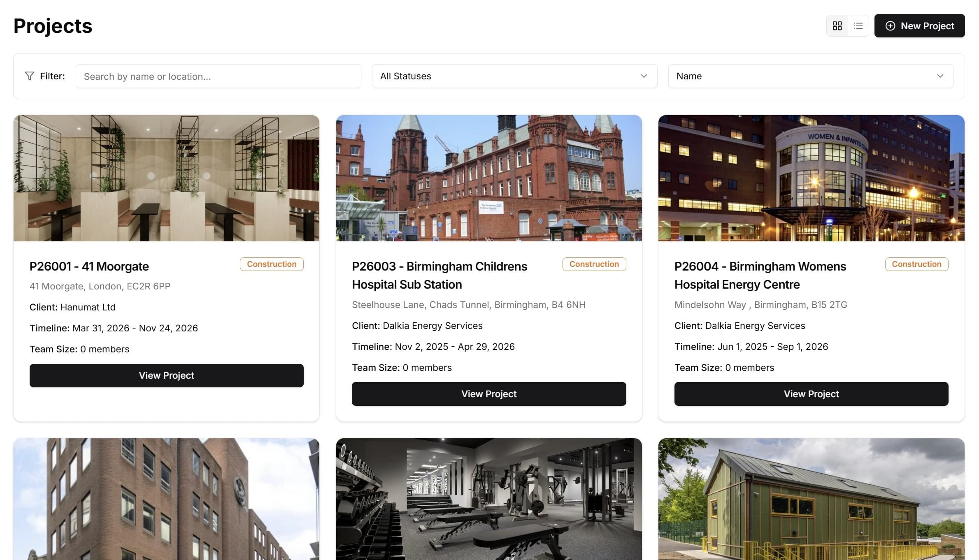Select the Filter label
This screenshot has width=979, height=560.
pos(52,76)
